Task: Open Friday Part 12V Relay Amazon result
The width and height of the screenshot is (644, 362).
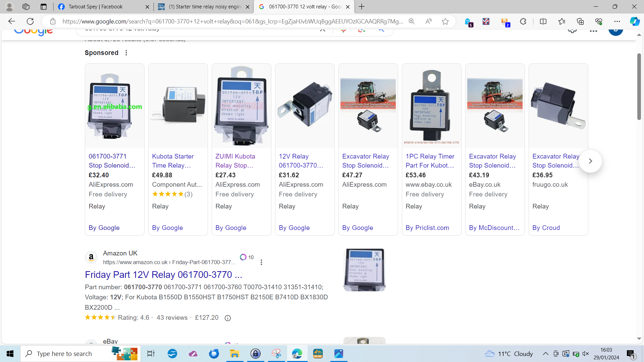Action: point(163,275)
